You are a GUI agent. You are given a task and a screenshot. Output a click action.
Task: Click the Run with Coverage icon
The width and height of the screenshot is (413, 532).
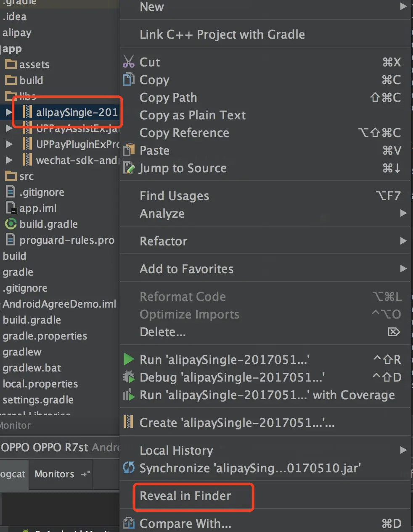point(129,395)
